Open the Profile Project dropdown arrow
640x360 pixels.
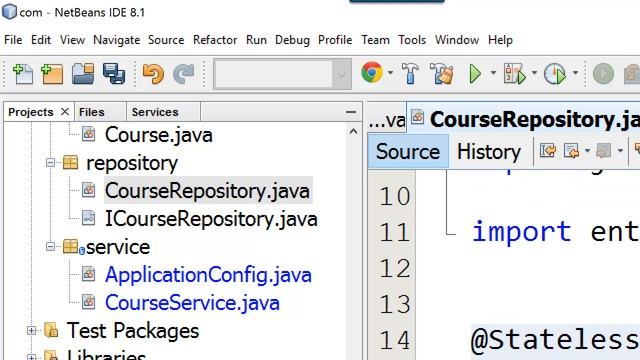click(x=576, y=73)
